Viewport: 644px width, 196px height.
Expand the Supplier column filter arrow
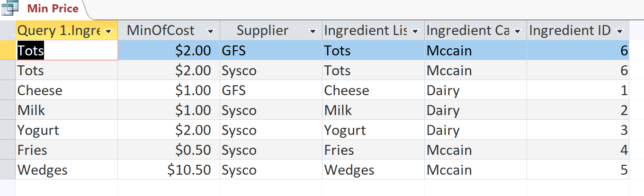[x=313, y=31]
